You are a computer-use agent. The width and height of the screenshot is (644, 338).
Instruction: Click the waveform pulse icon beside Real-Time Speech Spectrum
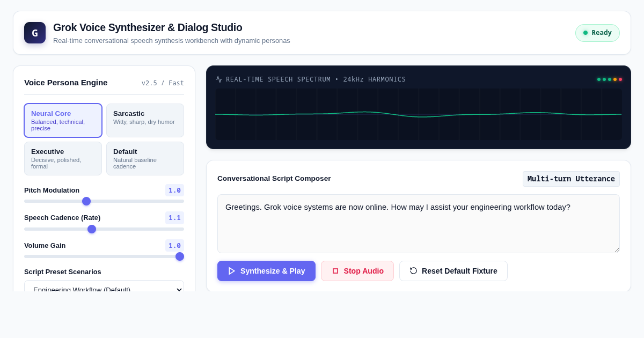pyautogui.click(x=219, y=79)
